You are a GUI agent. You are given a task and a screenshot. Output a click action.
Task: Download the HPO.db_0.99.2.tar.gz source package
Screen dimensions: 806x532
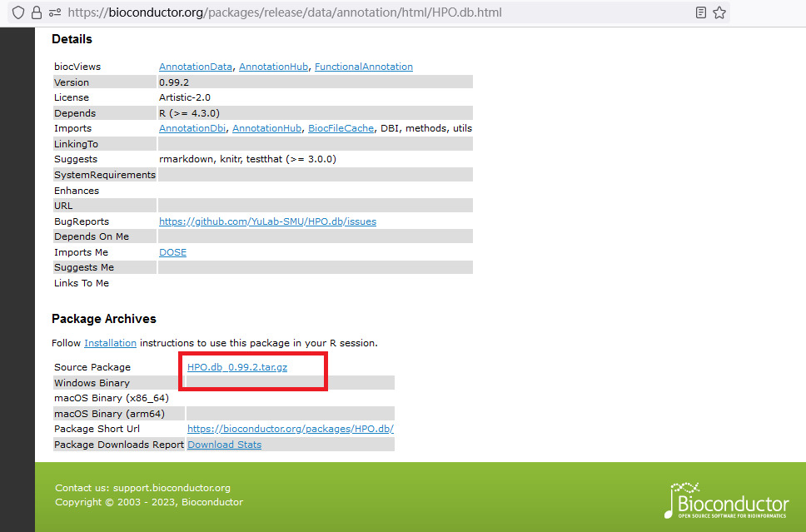[x=237, y=367]
